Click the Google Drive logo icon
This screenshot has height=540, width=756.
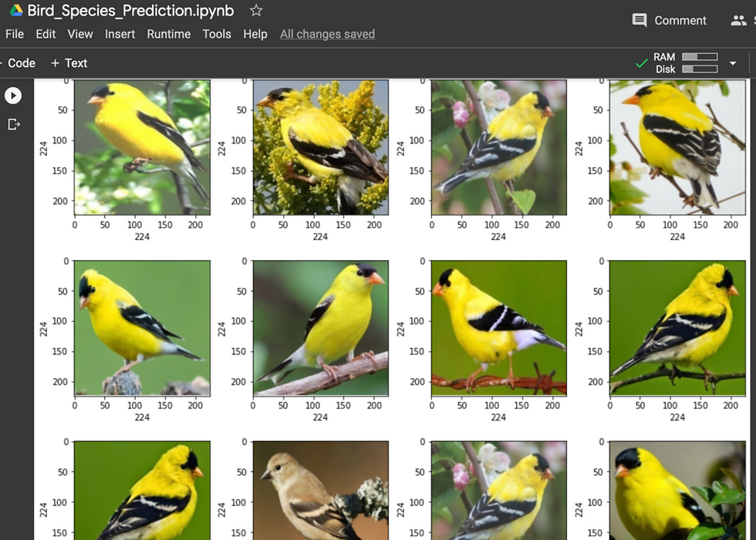click(16, 11)
